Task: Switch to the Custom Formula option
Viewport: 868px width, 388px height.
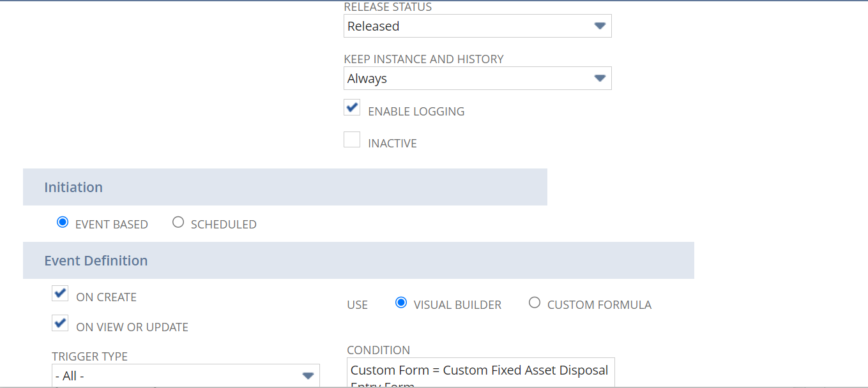Action: [535, 303]
